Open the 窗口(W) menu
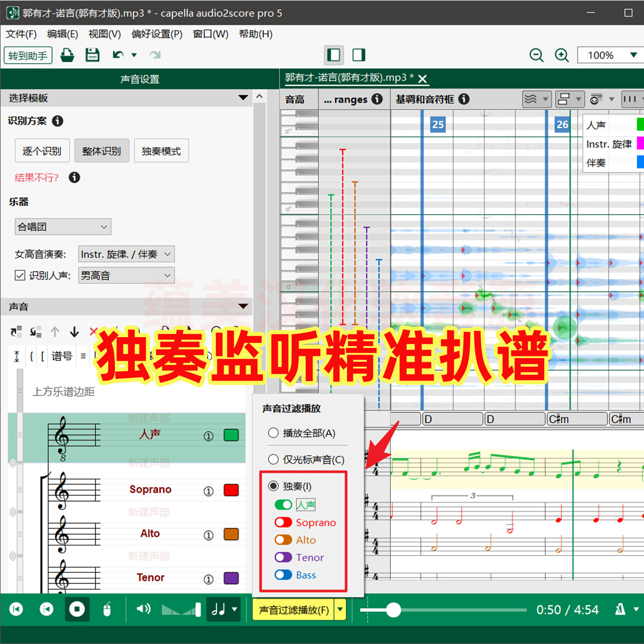This screenshot has height=644, width=644. 211,34
